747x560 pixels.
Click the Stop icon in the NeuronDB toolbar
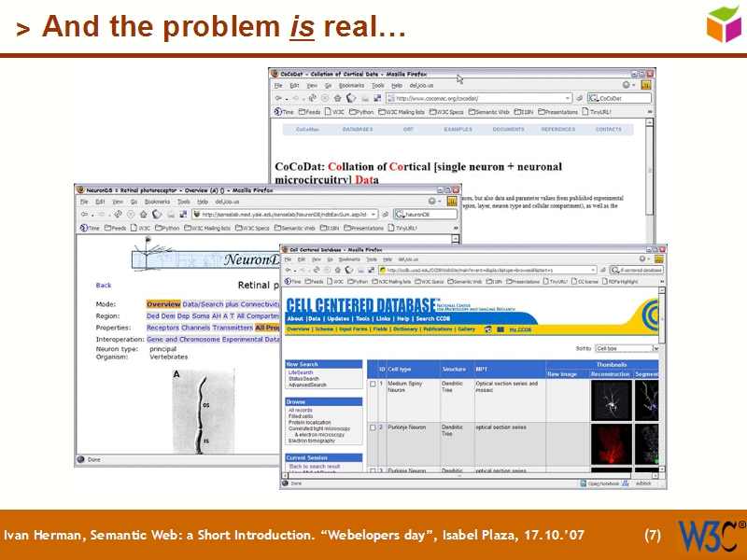131,216
